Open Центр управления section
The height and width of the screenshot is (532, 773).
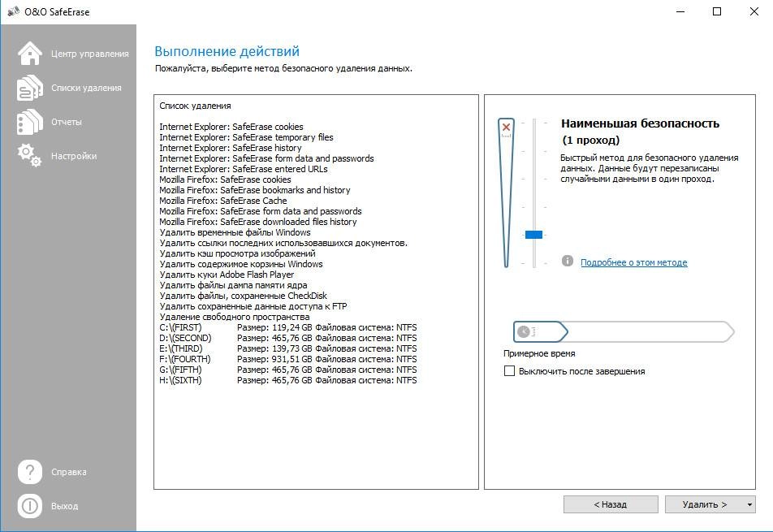pyautogui.click(x=89, y=54)
